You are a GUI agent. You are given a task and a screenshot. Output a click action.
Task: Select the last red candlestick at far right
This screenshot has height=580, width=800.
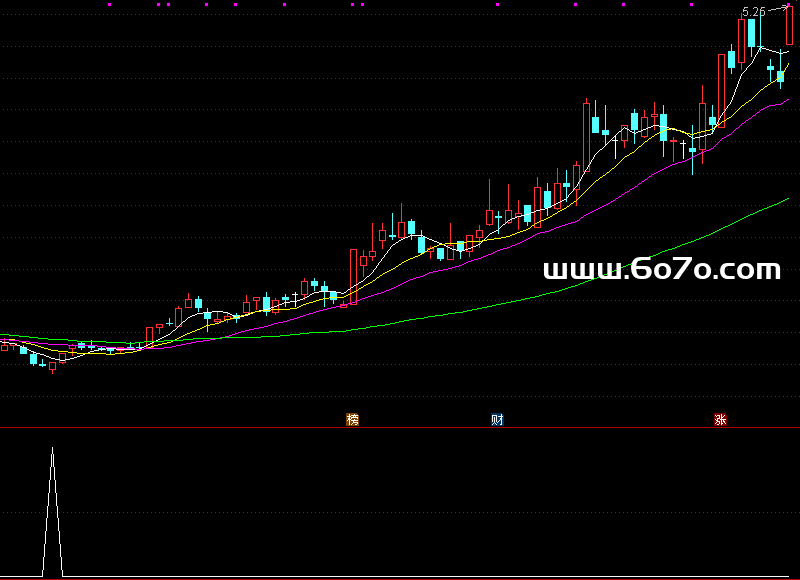(789, 25)
